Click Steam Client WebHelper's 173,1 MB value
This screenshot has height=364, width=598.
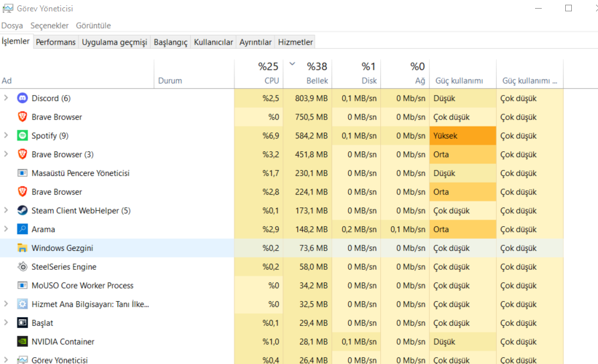[311, 210]
